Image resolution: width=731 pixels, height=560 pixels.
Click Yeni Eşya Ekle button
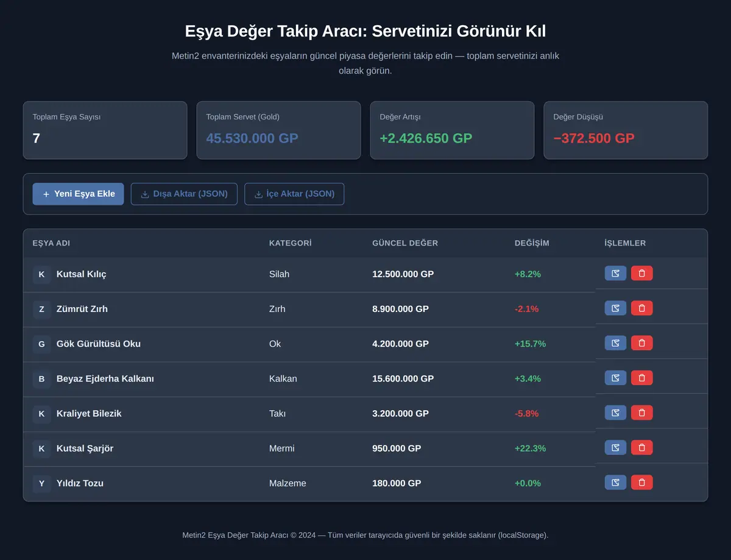(x=78, y=194)
